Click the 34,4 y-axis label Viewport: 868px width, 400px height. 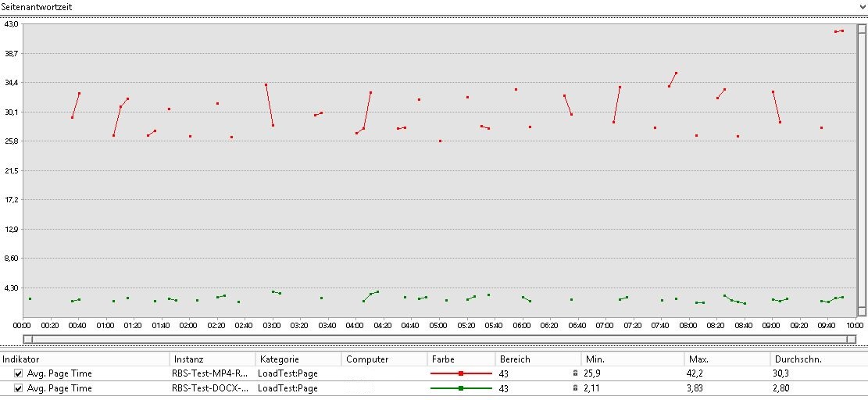point(11,83)
